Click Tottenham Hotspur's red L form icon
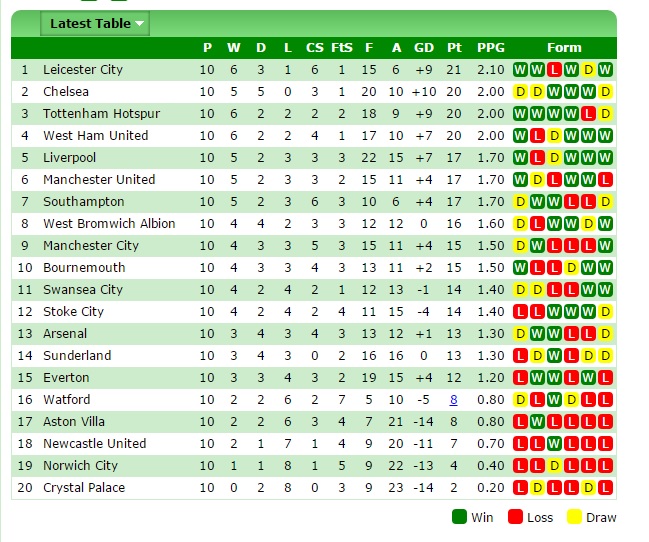 [588, 113]
